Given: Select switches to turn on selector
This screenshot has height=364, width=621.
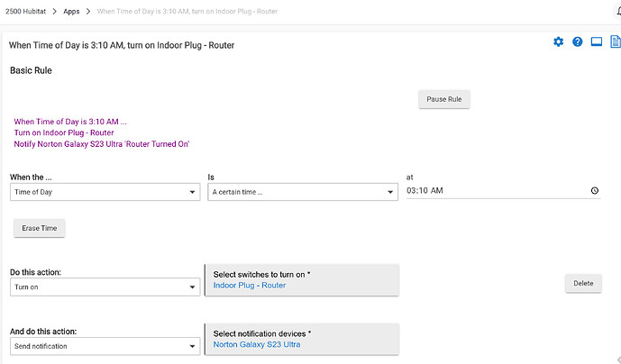Looking at the screenshot, I should coord(302,280).
